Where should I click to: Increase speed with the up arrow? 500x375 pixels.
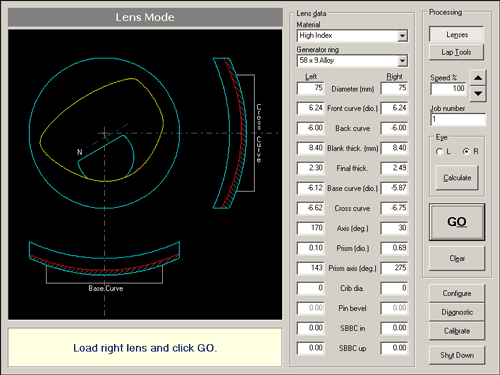coord(478,78)
